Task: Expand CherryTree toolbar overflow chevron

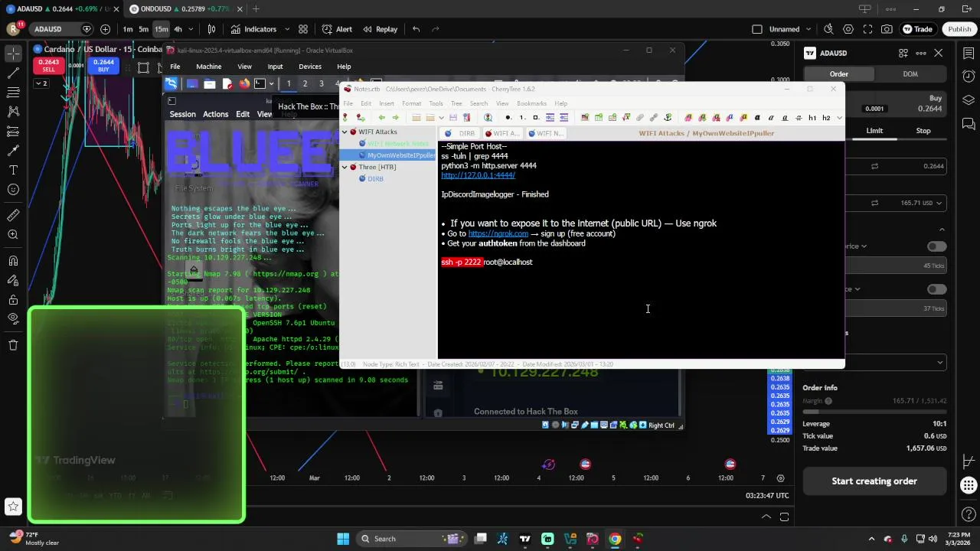Action: 839,117
